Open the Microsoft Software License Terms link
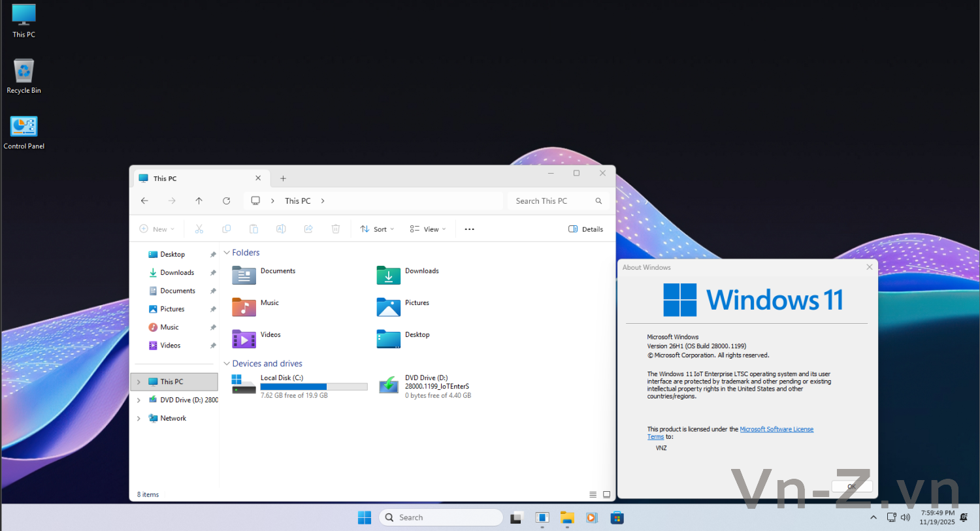Viewport: 980px width, 531px height. pos(776,429)
